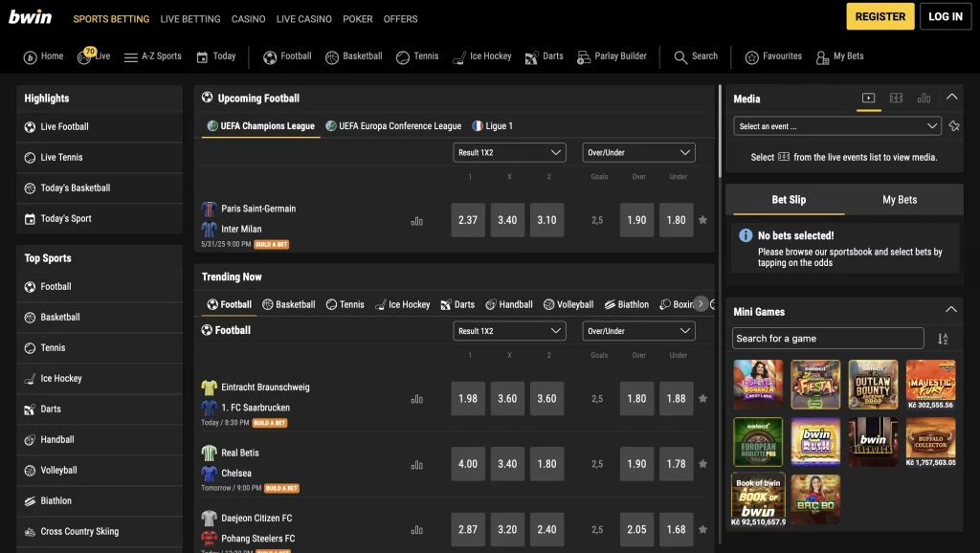This screenshot has width=980, height=553.
Task: Open the Search tool
Action: (x=696, y=56)
